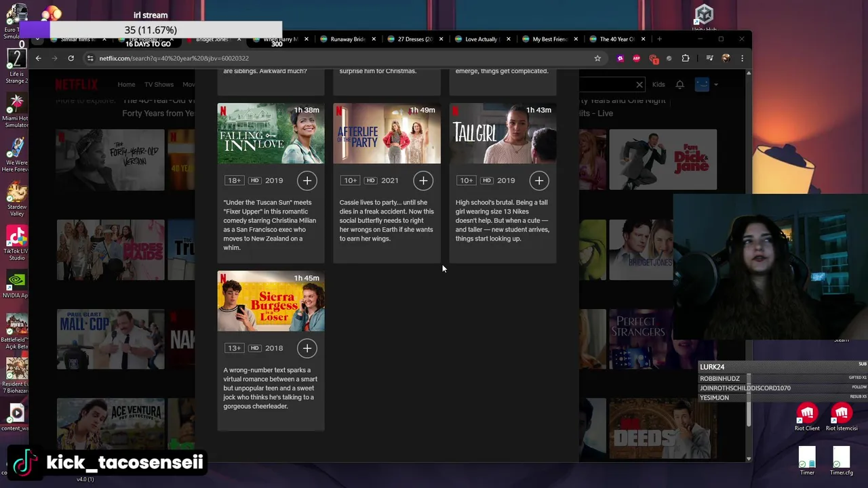Image resolution: width=868 pixels, height=488 pixels.
Task: Go to Netflix Home
Action: [x=126, y=85]
